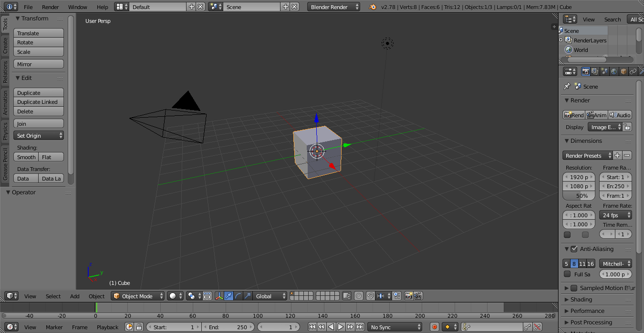The image size is (644, 333).
Task: Open the Scene properties tab icon
Action: coord(605,71)
